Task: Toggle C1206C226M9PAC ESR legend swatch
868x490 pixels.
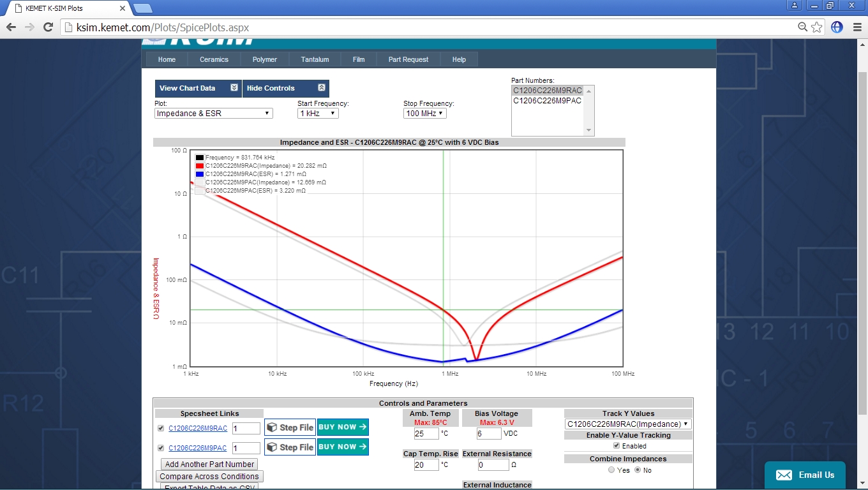Action: pyautogui.click(x=200, y=190)
